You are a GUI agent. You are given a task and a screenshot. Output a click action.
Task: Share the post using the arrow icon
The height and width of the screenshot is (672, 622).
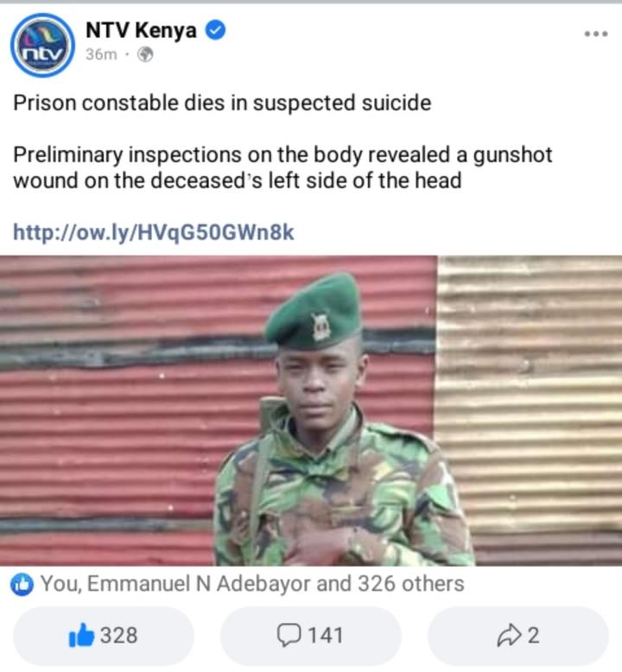click(x=509, y=635)
